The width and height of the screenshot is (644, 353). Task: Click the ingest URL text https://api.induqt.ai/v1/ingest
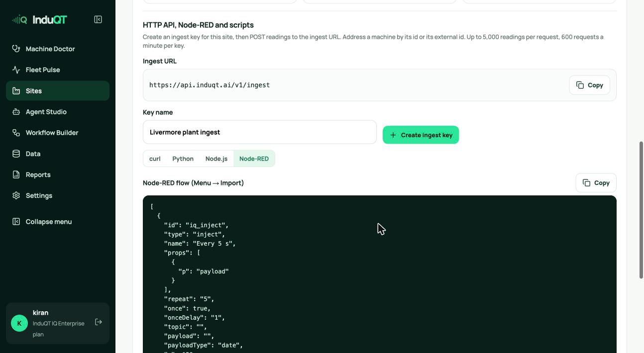[210, 85]
